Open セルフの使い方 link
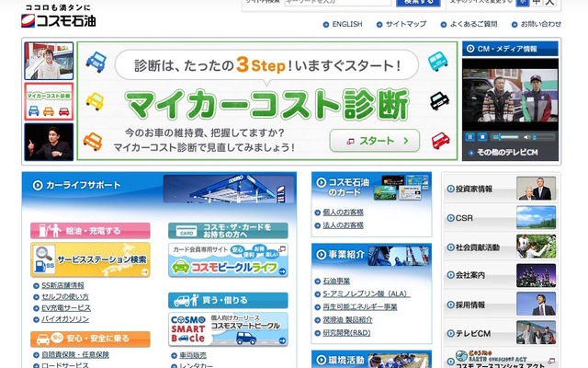This screenshot has width=588, height=368. click(x=65, y=296)
